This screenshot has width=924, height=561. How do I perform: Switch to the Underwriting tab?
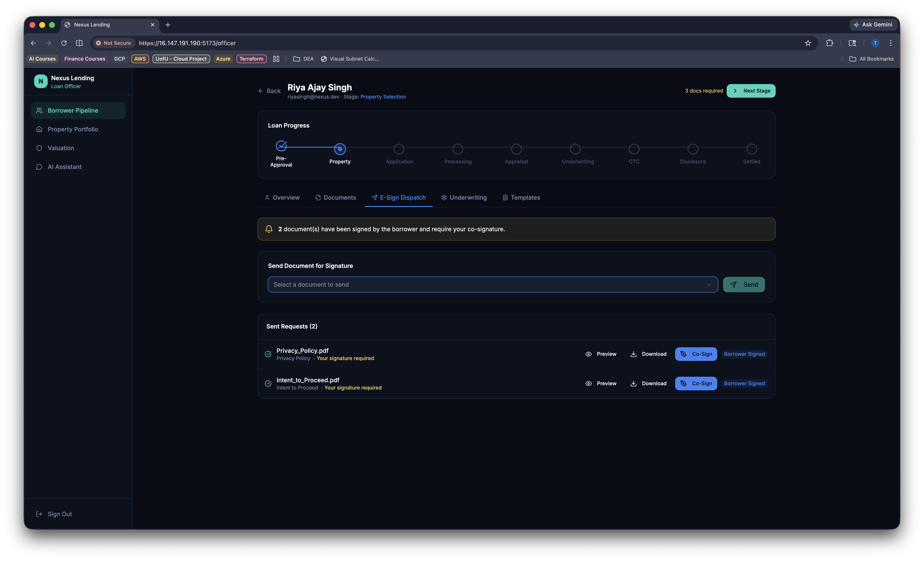[464, 197]
